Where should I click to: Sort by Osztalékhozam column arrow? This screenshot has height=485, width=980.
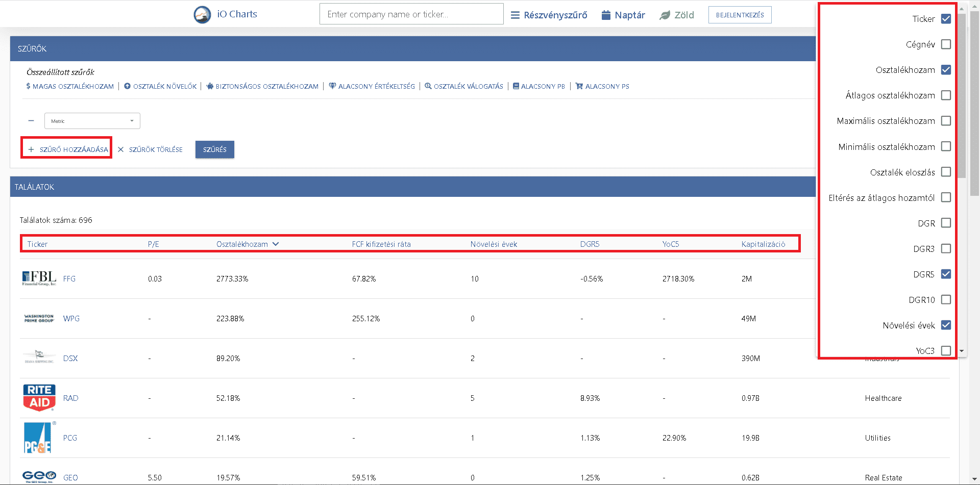(x=276, y=244)
